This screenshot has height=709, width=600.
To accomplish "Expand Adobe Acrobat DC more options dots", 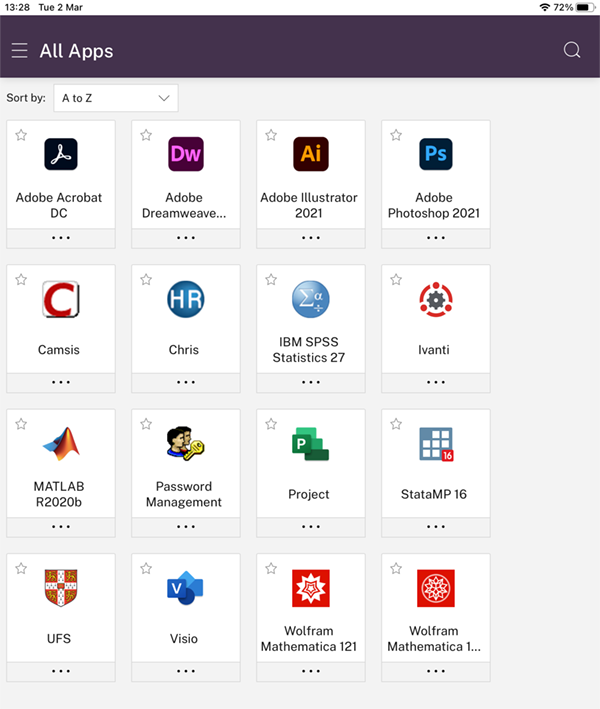I will coord(61,238).
